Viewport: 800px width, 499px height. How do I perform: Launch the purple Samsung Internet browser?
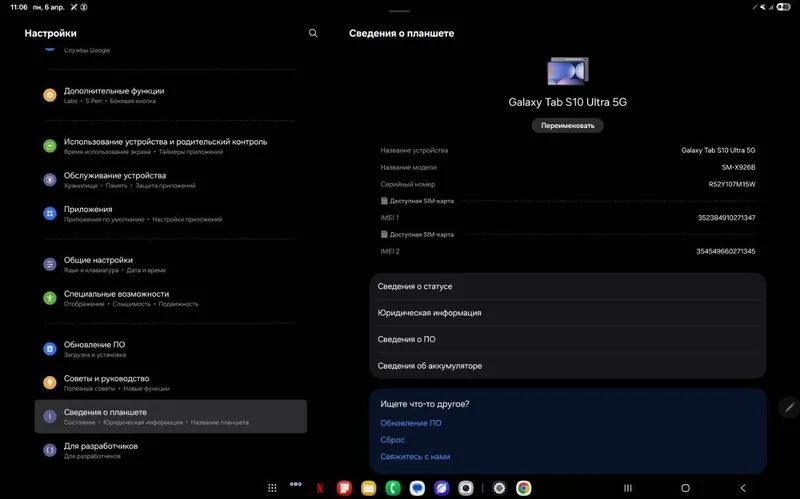coord(441,488)
